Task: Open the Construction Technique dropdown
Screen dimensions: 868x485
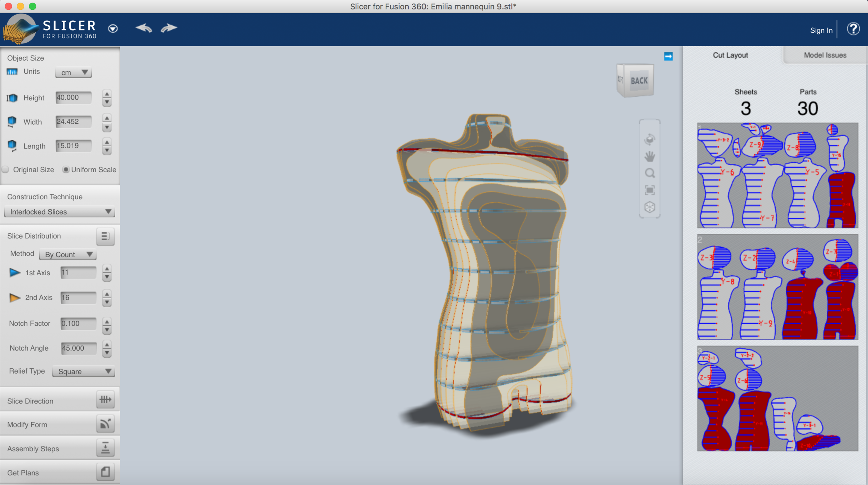Action: pos(59,211)
